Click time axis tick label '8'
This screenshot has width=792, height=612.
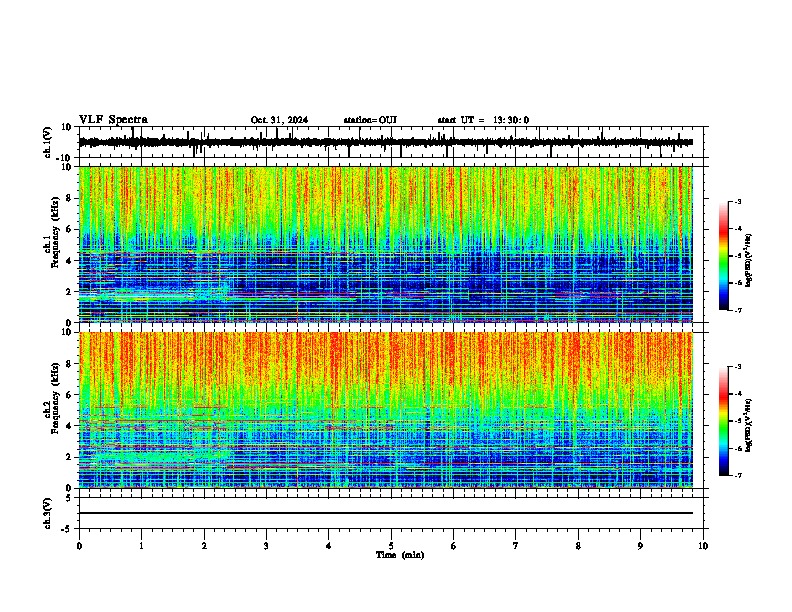pos(578,546)
